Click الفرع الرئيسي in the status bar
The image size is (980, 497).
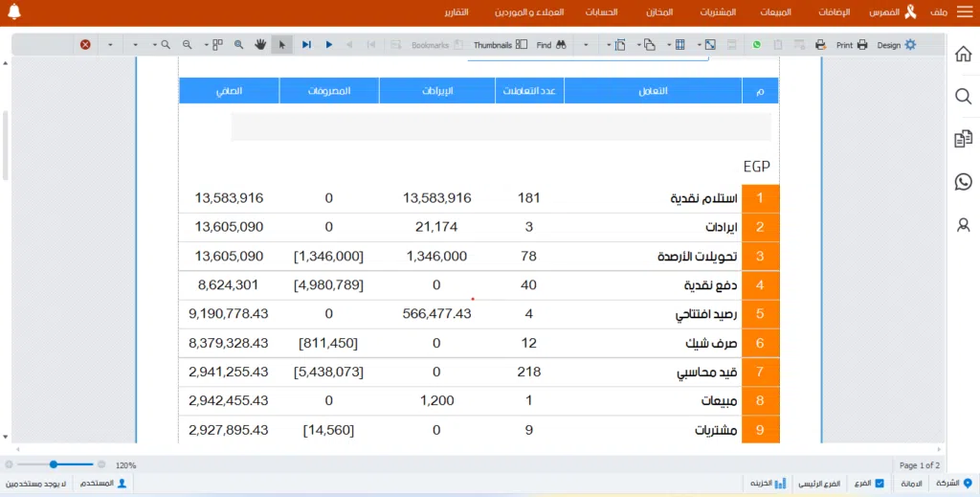818,484
